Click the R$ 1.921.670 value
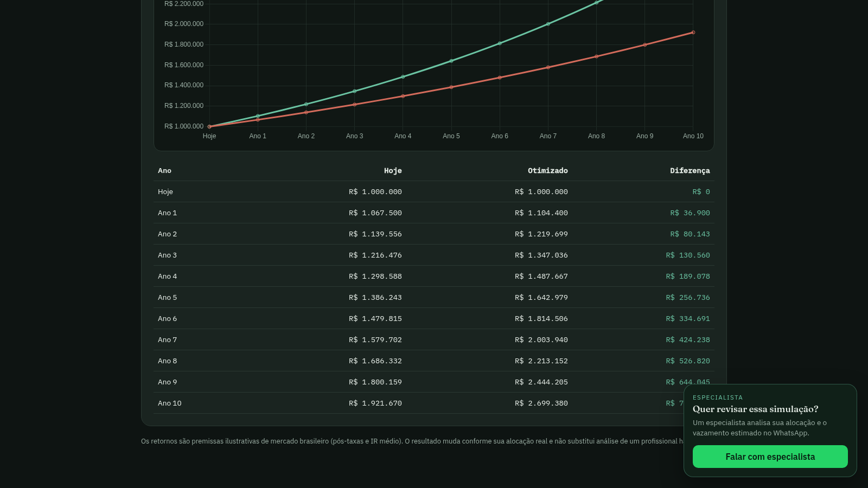This screenshot has width=868, height=488. point(375,403)
